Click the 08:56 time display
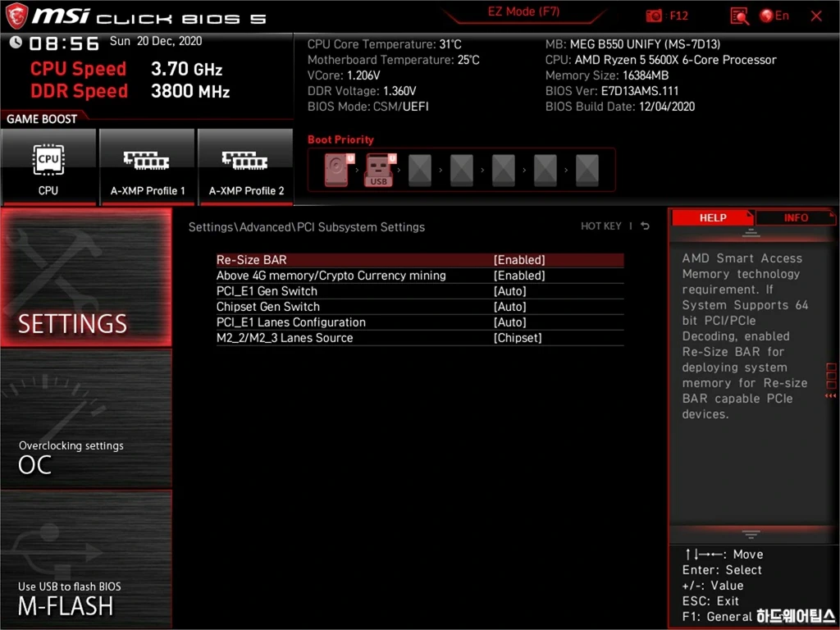This screenshot has width=840, height=630. [64, 43]
